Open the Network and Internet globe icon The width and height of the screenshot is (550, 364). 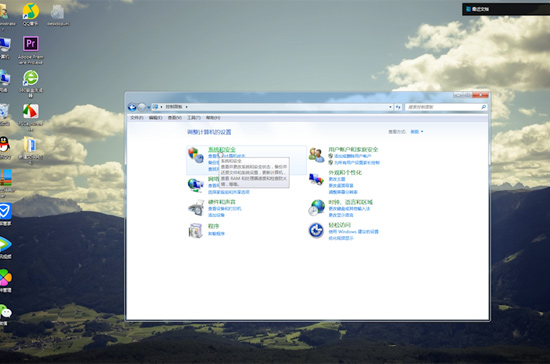[x=196, y=185]
